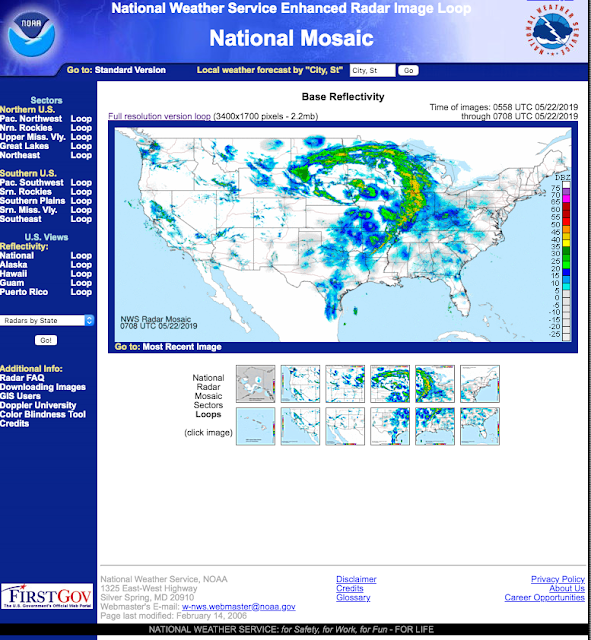Click the w-nws.webmaster@noaa.gov email link

239,607
